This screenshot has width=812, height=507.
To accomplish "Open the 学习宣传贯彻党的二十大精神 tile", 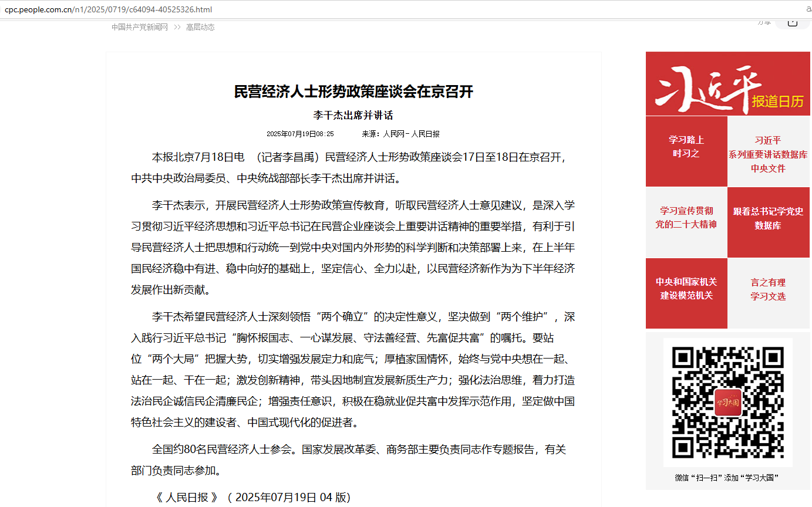I will 686,222.
